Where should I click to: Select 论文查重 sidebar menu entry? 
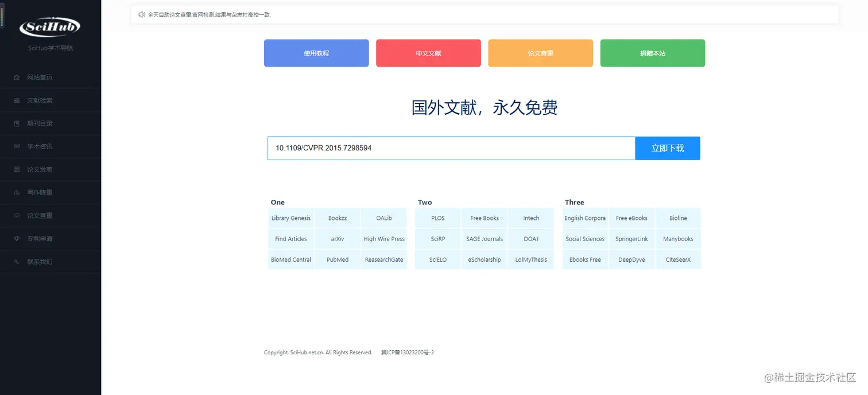pyautogui.click(x=51, y=215)
